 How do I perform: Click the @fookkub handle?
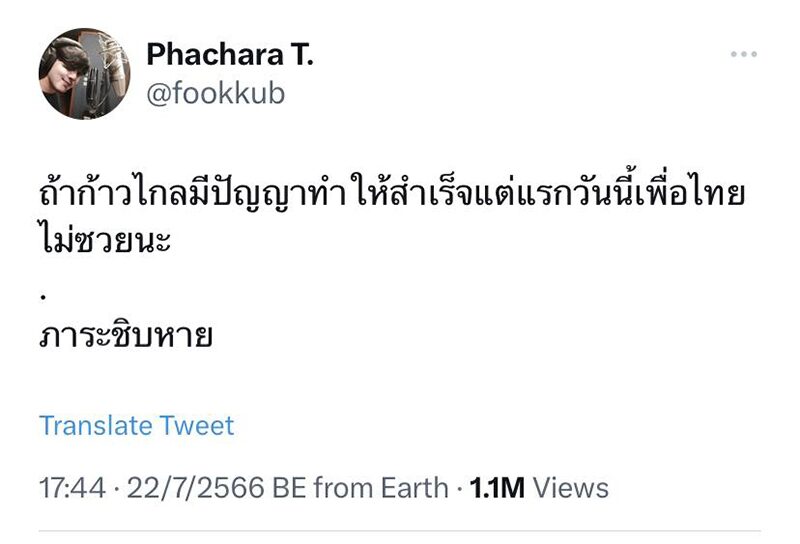(x=215, y=93)
